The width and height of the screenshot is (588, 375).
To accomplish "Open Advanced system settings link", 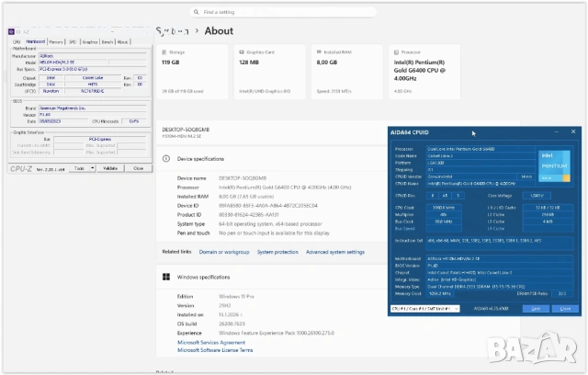I will [x=335, y=252].
